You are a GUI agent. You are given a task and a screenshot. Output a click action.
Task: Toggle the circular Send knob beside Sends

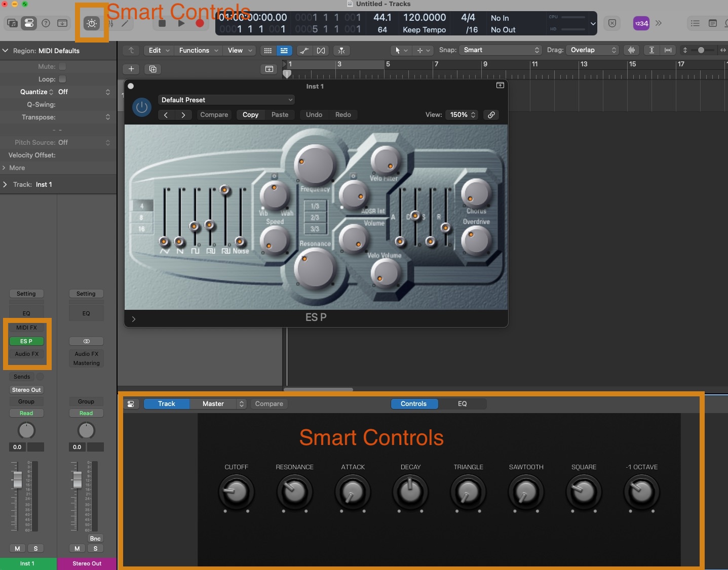pyautogui.click(x=40, y=377)
